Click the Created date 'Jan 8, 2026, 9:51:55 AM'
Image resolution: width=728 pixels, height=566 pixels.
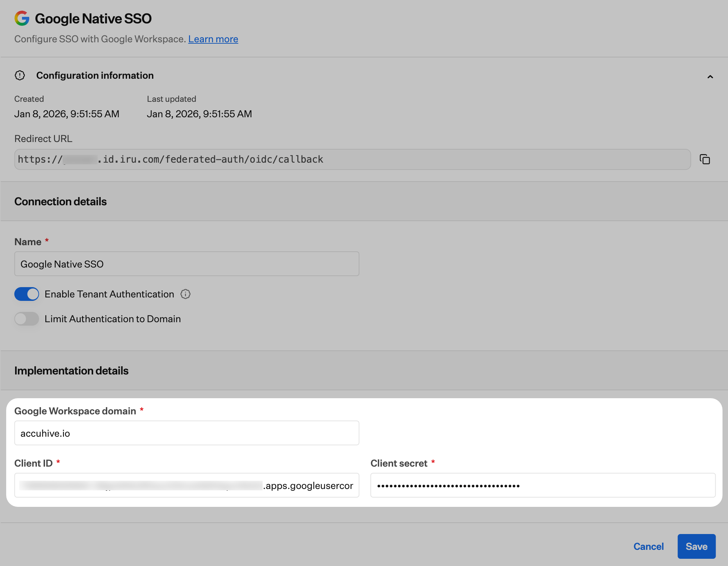coord(67,114)
